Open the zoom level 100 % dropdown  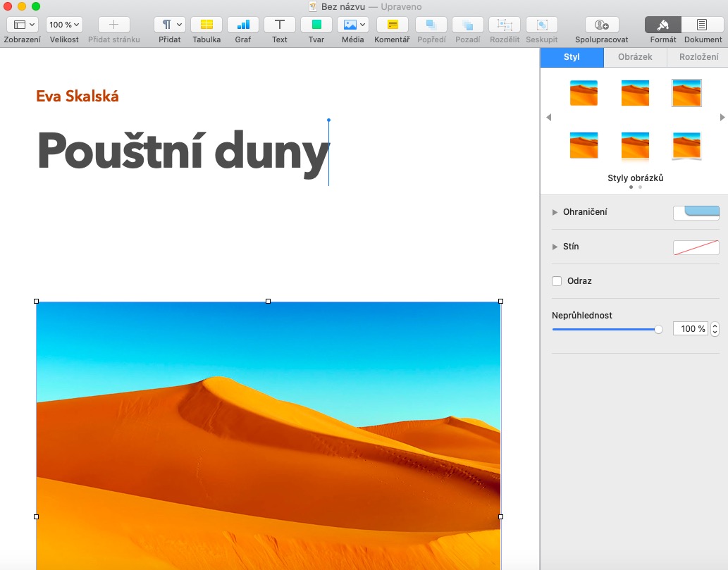coord(64,25)
